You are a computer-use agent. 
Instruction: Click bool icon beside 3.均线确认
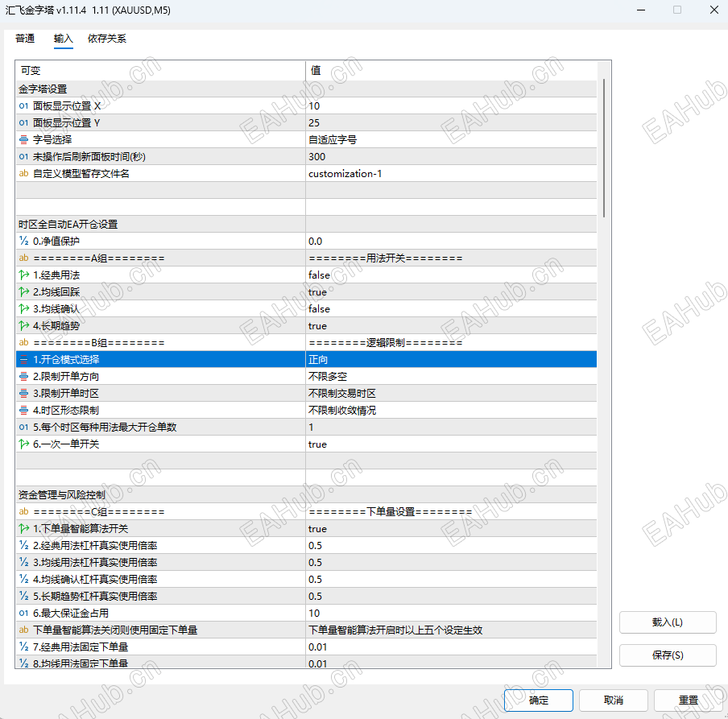23,308
